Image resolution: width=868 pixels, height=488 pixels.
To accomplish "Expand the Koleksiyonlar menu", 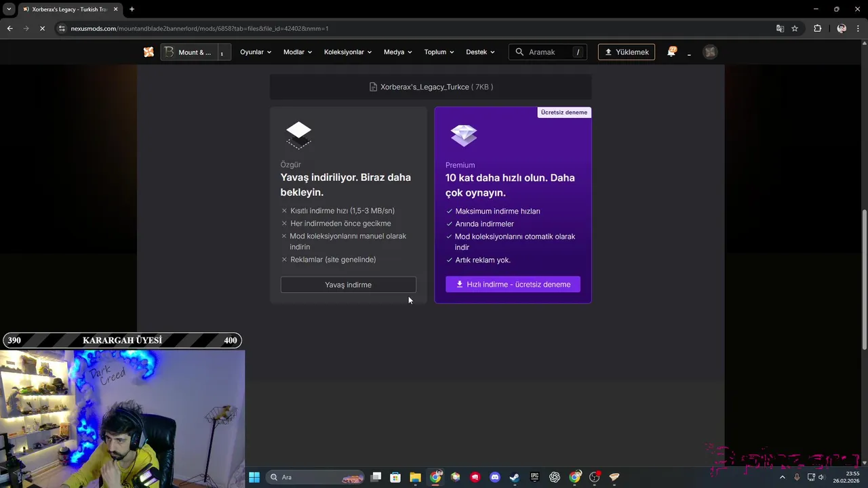I will 348,52.
